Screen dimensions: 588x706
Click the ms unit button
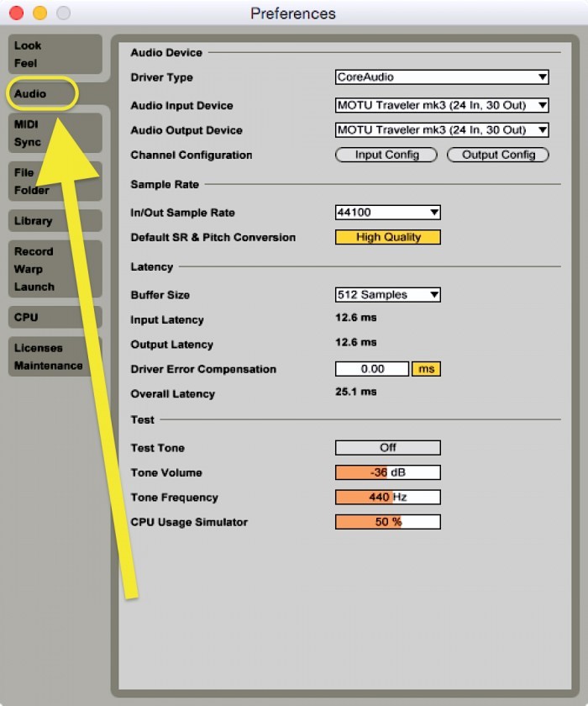[x=426, y=369]
